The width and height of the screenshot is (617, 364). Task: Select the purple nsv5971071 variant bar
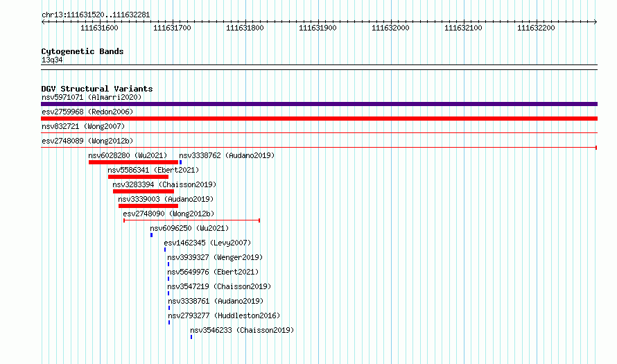coord(319,104)
